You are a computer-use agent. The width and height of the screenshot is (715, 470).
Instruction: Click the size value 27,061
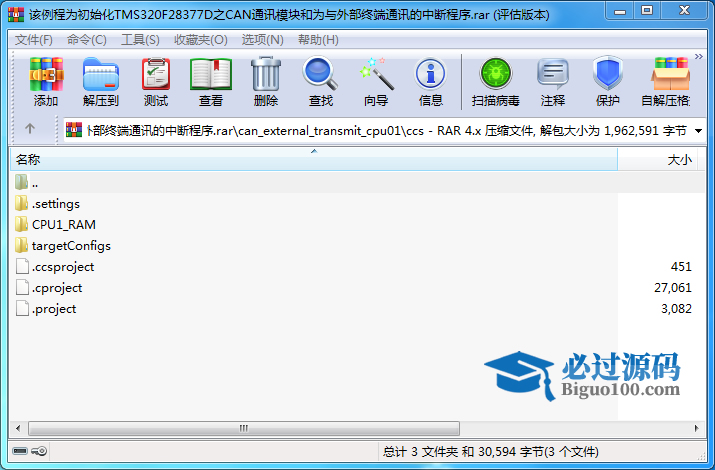(673, 288)
